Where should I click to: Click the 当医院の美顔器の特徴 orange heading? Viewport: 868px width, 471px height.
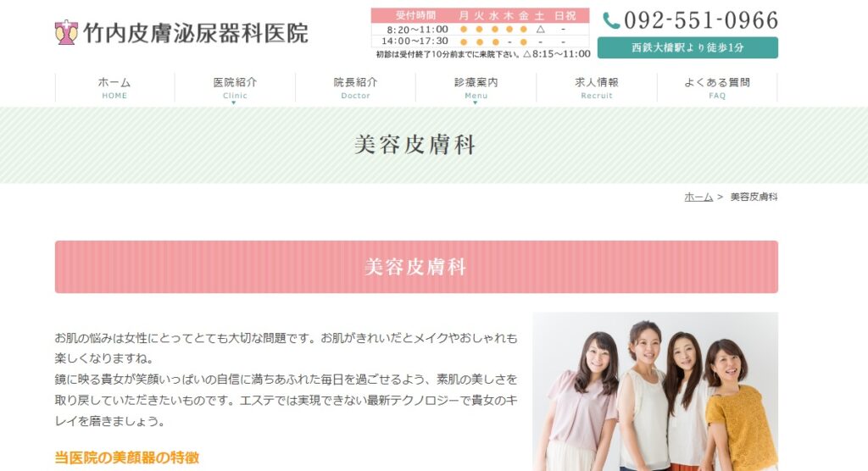127,457
